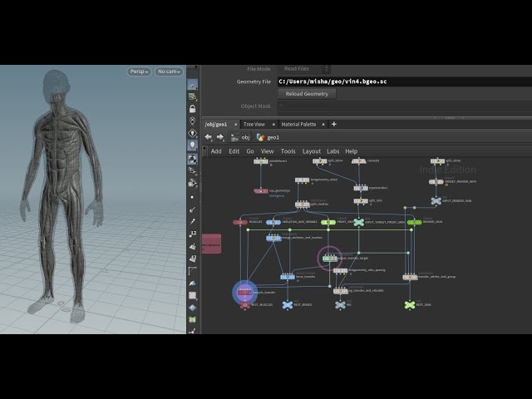Image resolution: width=532 pixels, height=399 pixels.
Task: Switch to the Tree View tab
Action: coord(254,125)
